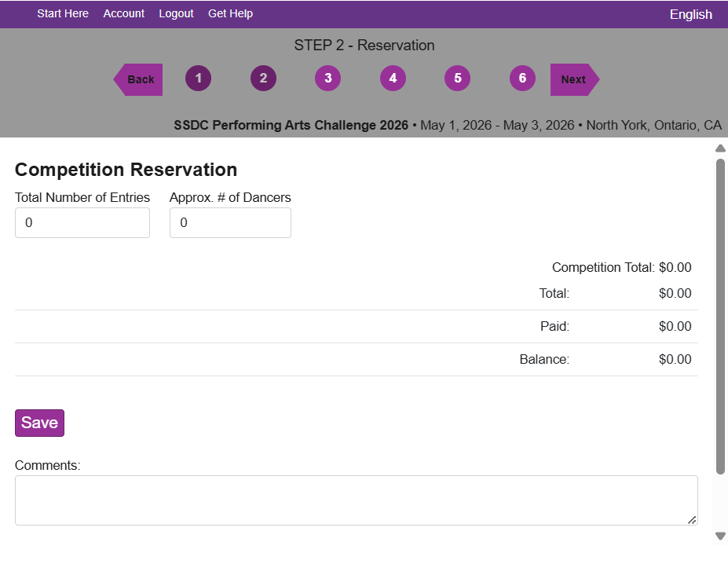
Task: Navigate to step 5 circle
Action: [x=457, y=79]
